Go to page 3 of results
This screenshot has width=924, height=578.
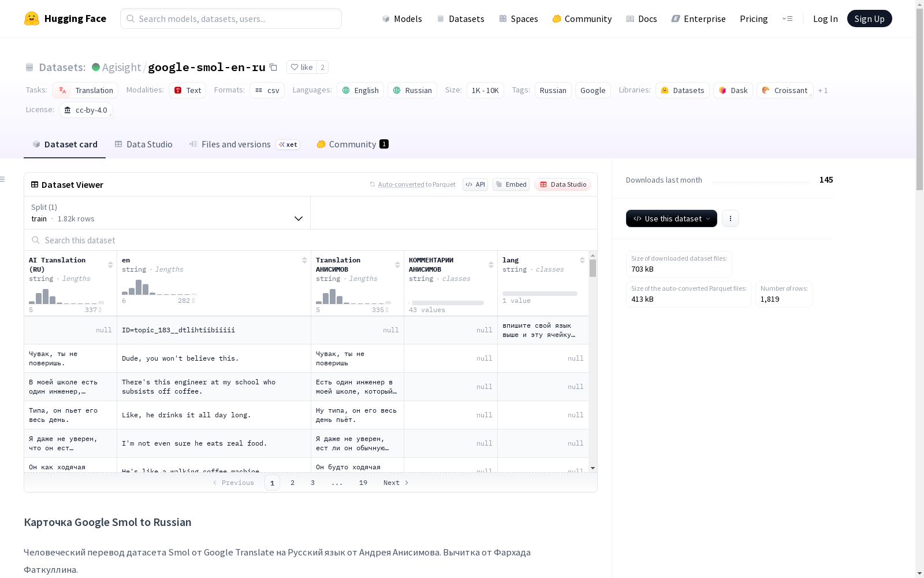pyautogui.click(x=313, y=483)
